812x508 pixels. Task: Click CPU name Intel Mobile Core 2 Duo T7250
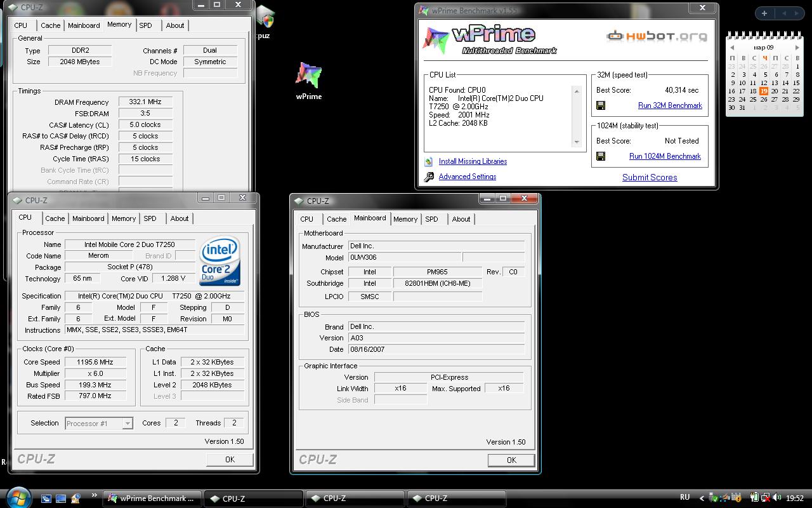(129, 244)
